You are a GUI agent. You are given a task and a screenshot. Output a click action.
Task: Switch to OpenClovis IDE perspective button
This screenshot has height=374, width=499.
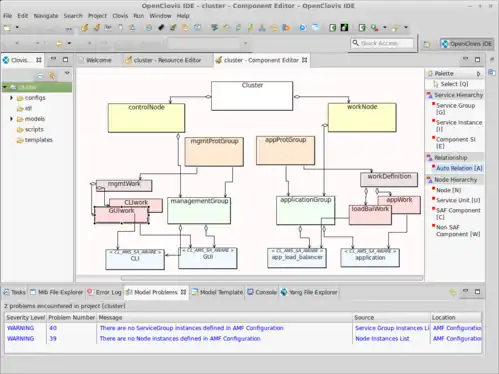click(x=466, y=44)
